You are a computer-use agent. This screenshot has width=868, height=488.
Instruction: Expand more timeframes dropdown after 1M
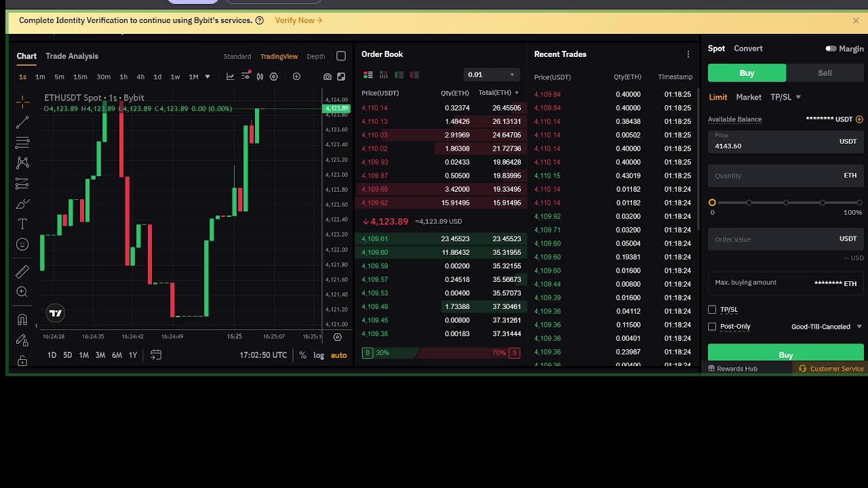208,77
